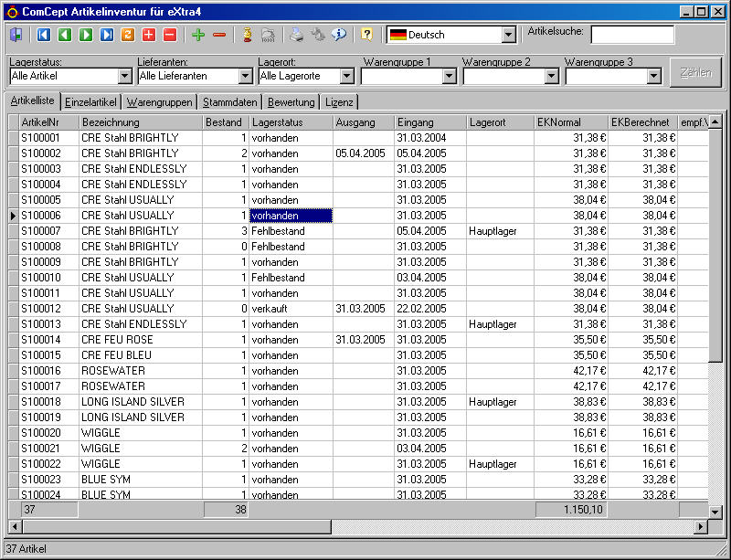731x560 pixels.
Task: Click the printer icon in toolbar
Action: 296,35
